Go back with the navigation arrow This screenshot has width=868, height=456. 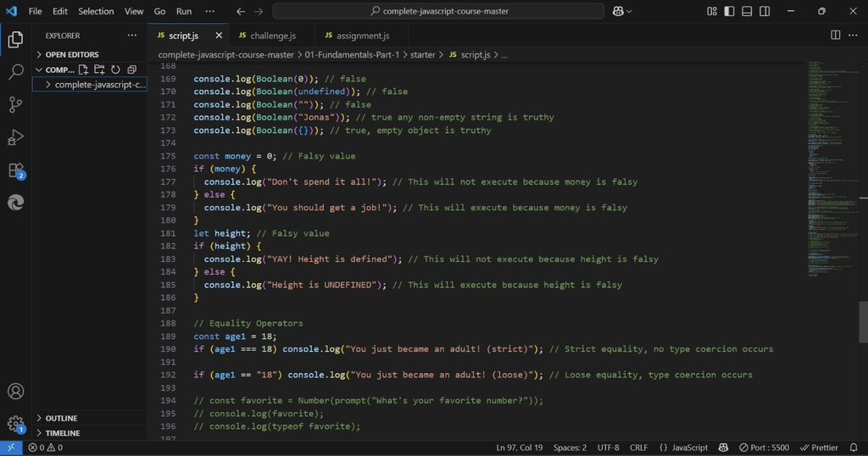240,11
